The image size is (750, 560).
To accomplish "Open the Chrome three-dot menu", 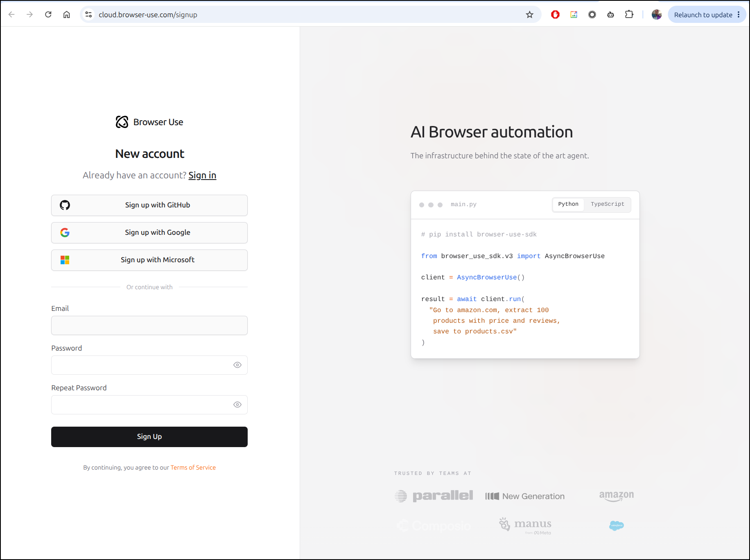I will click(739, 15).
